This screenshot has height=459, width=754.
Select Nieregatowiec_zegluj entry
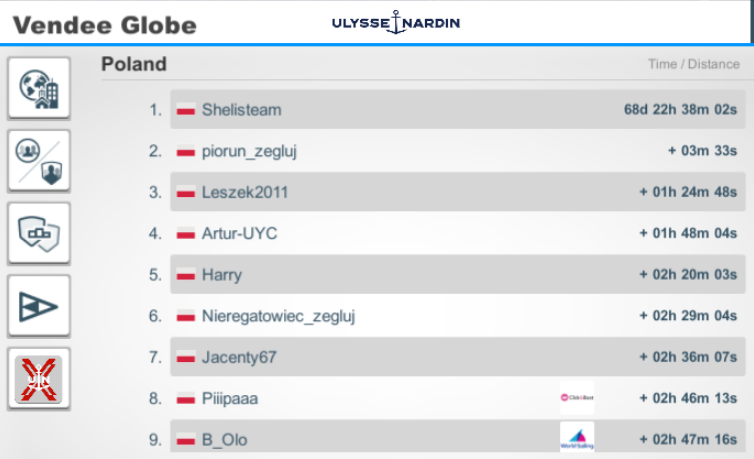point(457,316)
